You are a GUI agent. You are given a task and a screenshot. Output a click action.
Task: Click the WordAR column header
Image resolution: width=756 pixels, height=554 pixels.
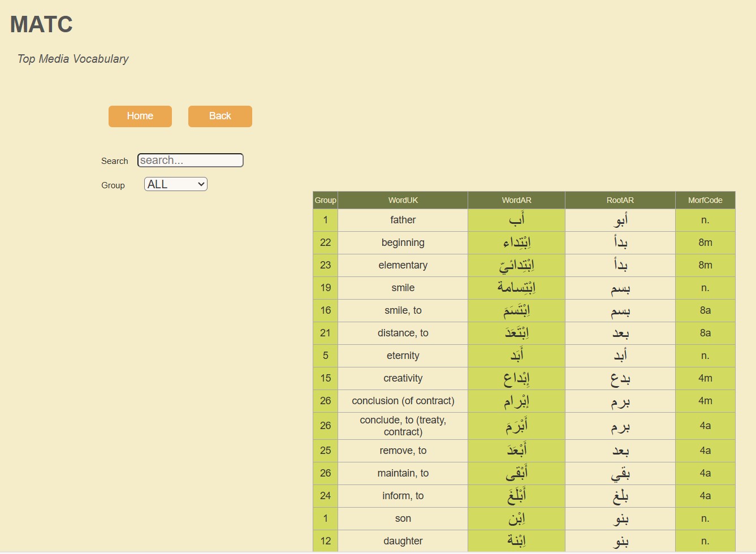click(x=517, y=200)
